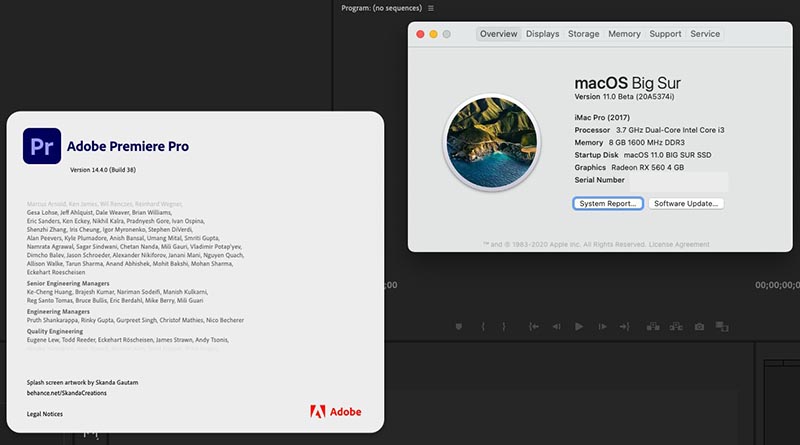
Task: Click the 'Adobe Premiere Pro' title text
Action: point(128,146)
